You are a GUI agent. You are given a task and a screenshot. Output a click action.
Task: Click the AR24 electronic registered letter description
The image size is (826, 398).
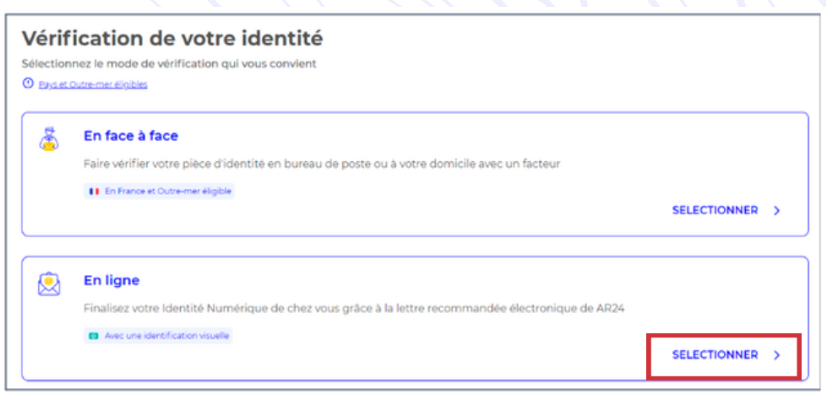click(x=354, y=309)
